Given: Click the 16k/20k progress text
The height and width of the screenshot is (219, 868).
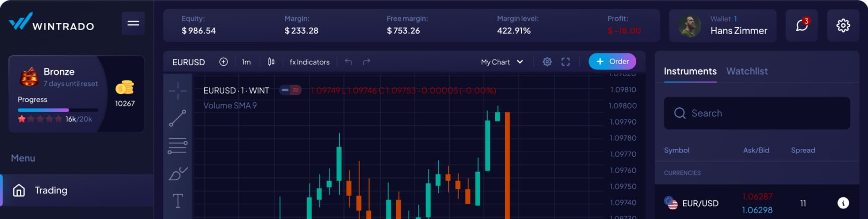Looking at the screenshot, I should coord(79,119).
